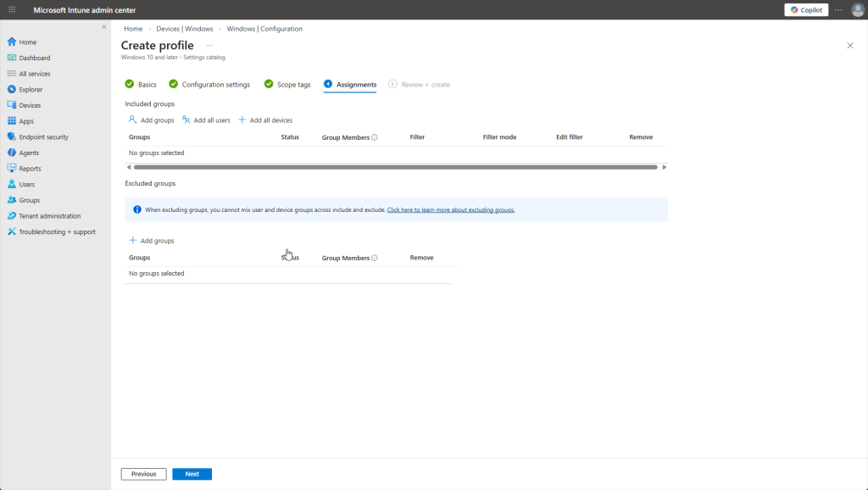Open the top bar ellipsis menu
Screen dimensions: 868x490
[x=838, y=10]
